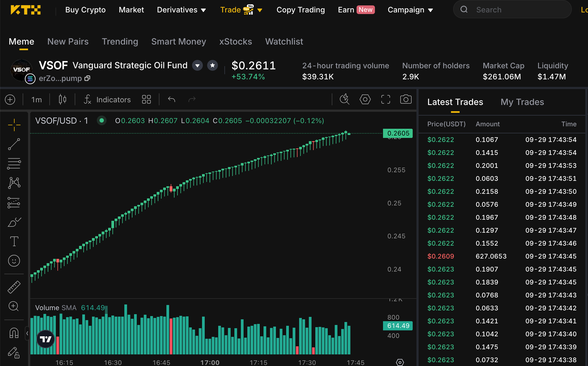Viewport: 588px width, 366px height.
Task: Click the Search input field
Action: (512, 10)
